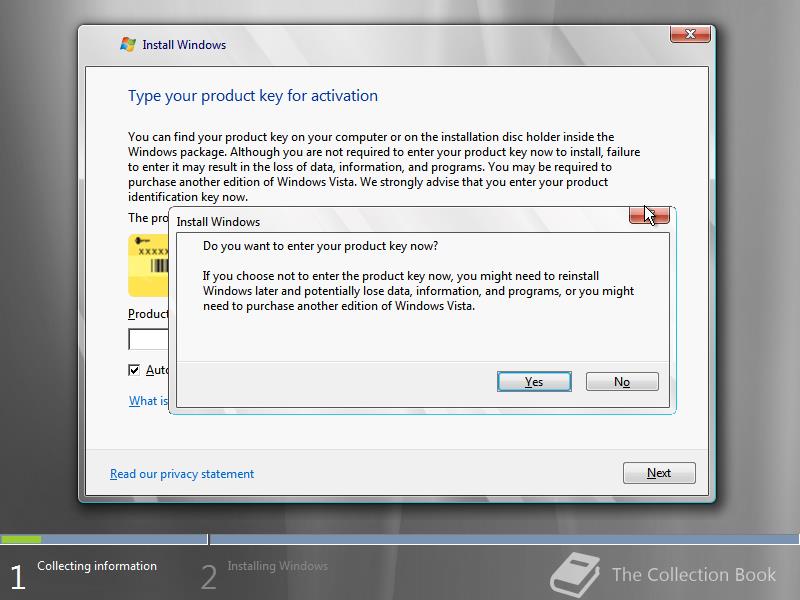Open the Read our privacy statement link
The image size is (800, 600).
tap(182, 474)
